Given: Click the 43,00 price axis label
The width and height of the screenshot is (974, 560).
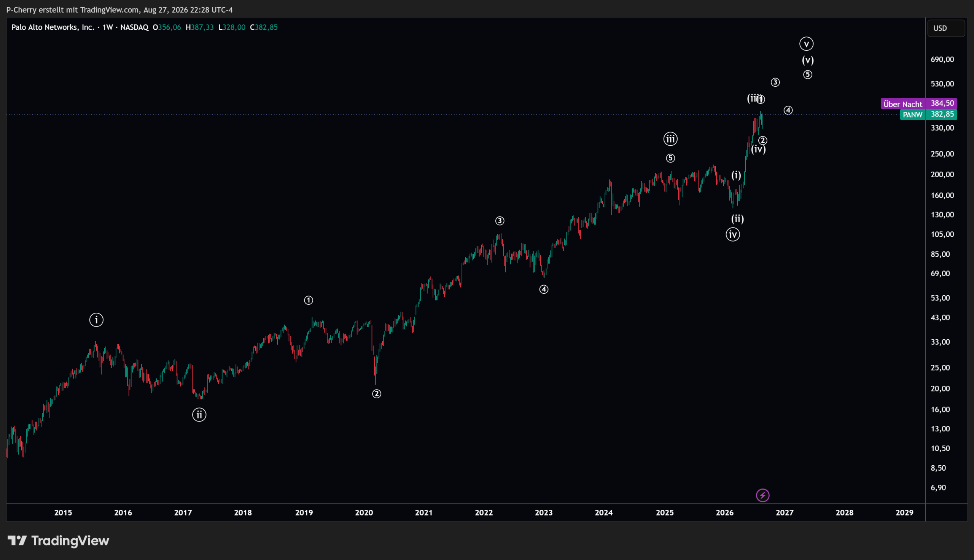Looking at the screenshot, I should 941,318.
